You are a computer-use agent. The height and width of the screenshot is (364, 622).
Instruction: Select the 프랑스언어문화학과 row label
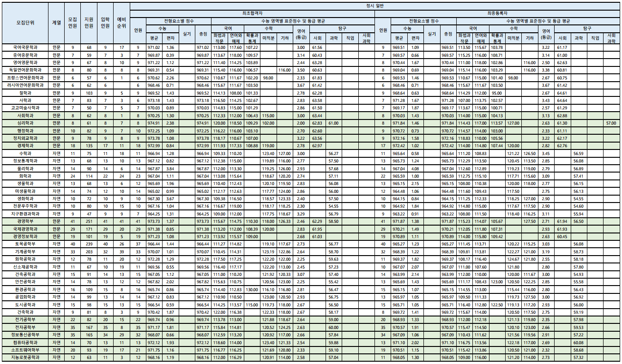pos(25,78)
